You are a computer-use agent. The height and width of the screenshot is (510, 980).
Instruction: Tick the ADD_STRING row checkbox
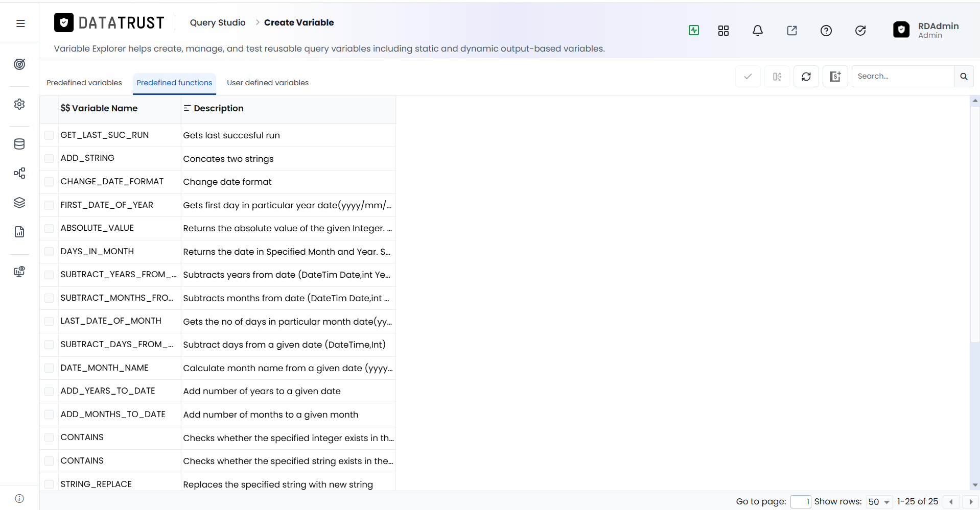[x=49, y=158]
